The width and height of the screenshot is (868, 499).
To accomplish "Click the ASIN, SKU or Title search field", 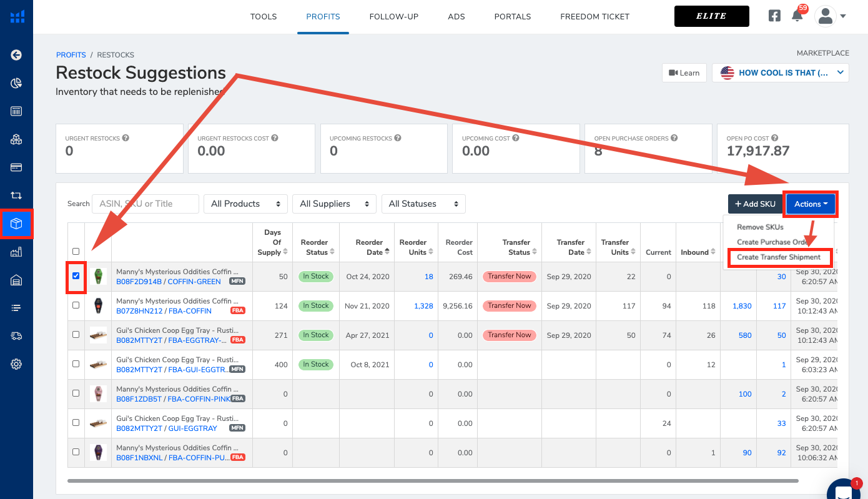I will point(145,204).
